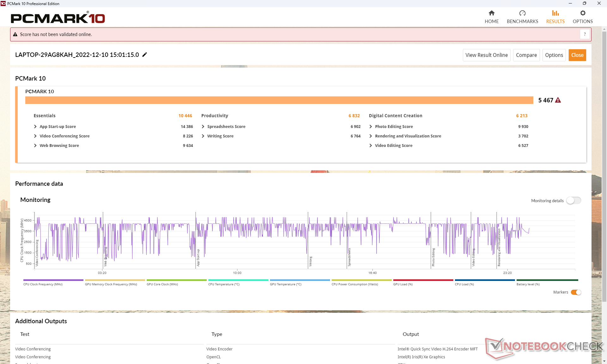Click View Result Online button

[487, 55]
